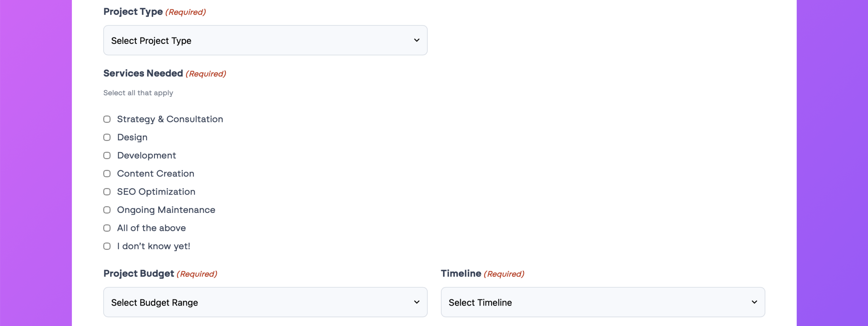Image resolution: width=868 pixels, height=326 pixels.
Task: Click the Services Needed heading
Action: [x=143, y=73]
